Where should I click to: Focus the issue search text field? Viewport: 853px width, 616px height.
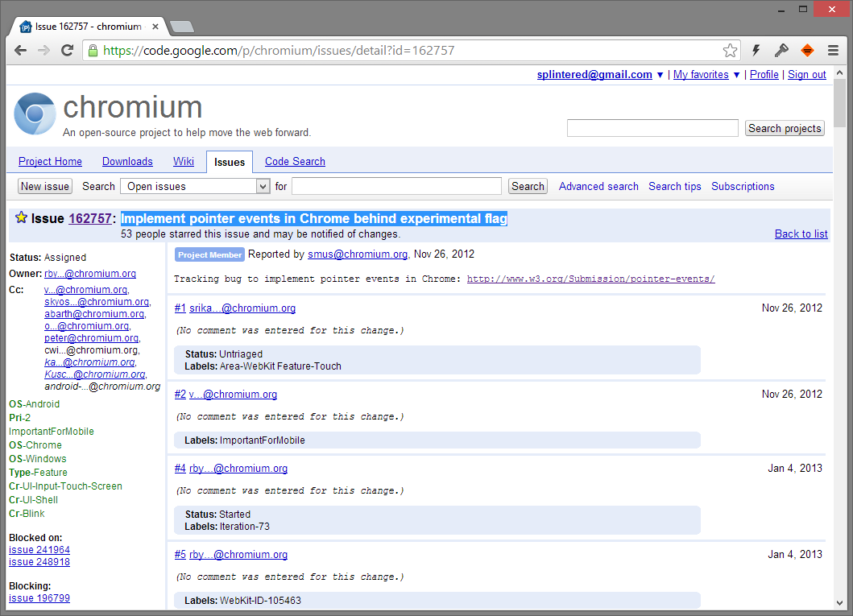(396, 186)
